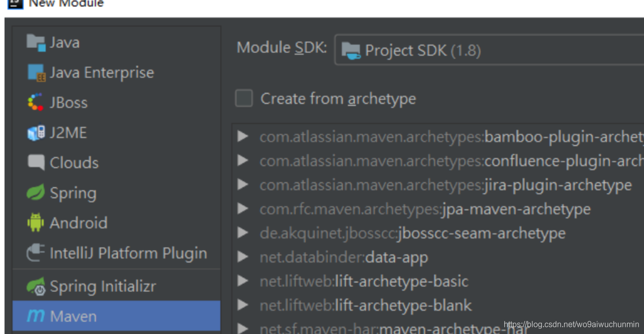Click the IntelliJ Platform Plugin plug icon
Screen dimensions: 644x334
[x=36, y=253]
